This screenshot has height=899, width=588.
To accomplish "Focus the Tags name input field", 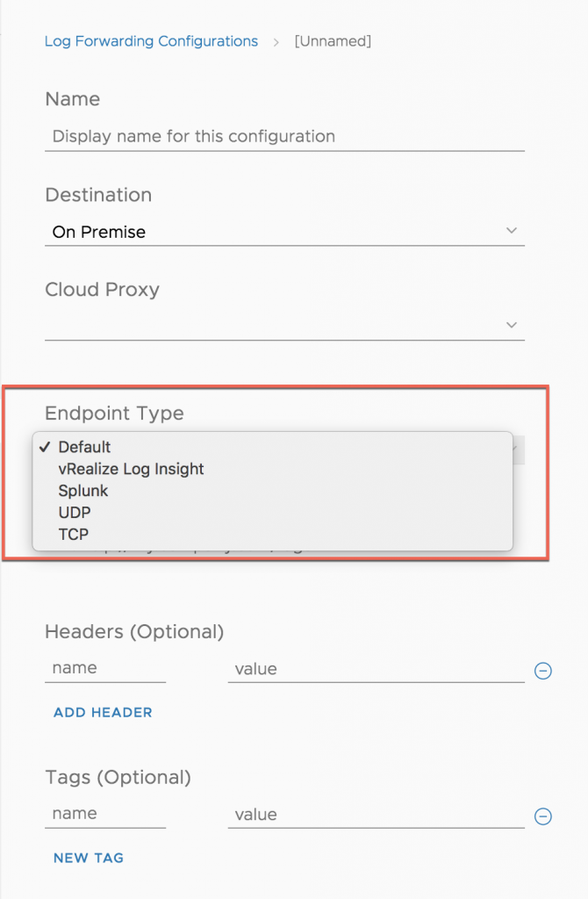I will coord(105,814).
